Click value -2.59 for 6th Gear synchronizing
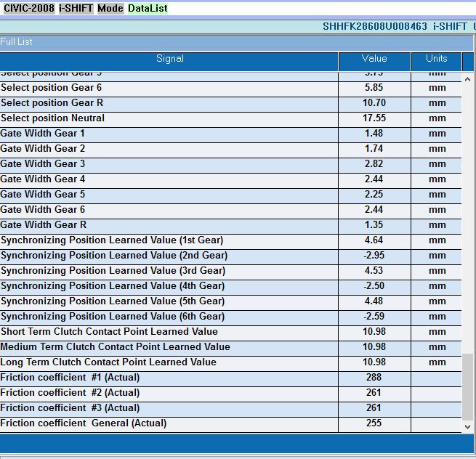This screenshot has height=459, width=476. click(x=374, y=316)
